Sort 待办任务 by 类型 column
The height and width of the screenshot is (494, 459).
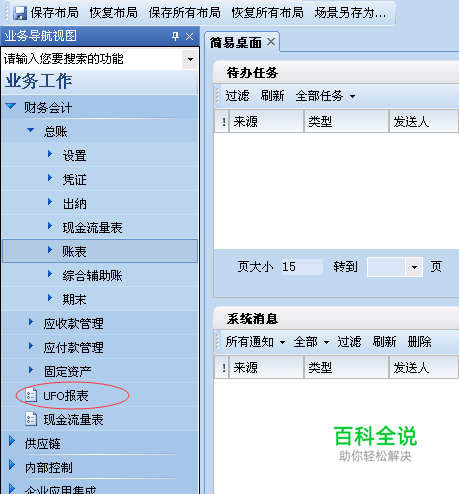(346, 122)
